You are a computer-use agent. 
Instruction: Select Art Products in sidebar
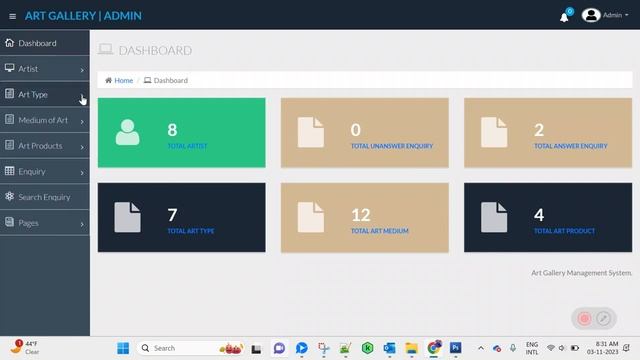coord(44,146)
